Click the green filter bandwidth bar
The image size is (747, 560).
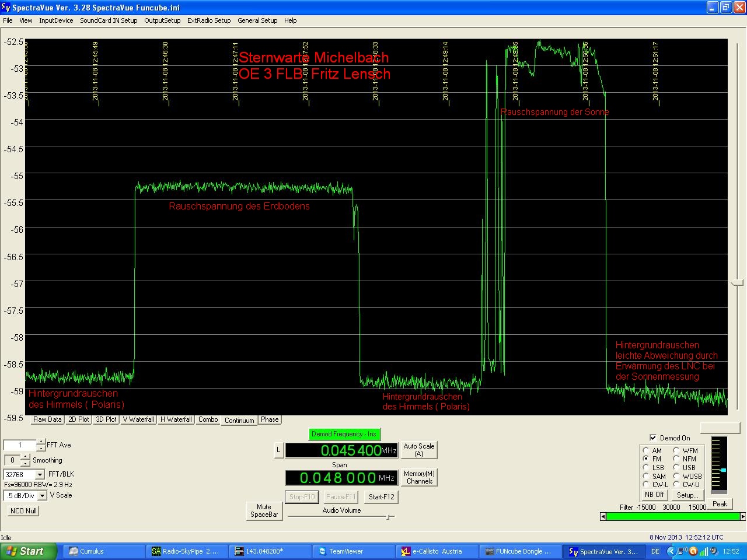point(673,516)
